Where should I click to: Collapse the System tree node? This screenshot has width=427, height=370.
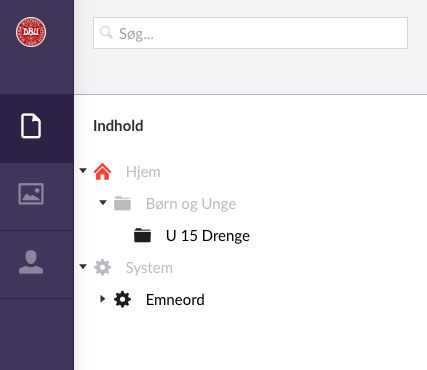click(x=83, y=266)
